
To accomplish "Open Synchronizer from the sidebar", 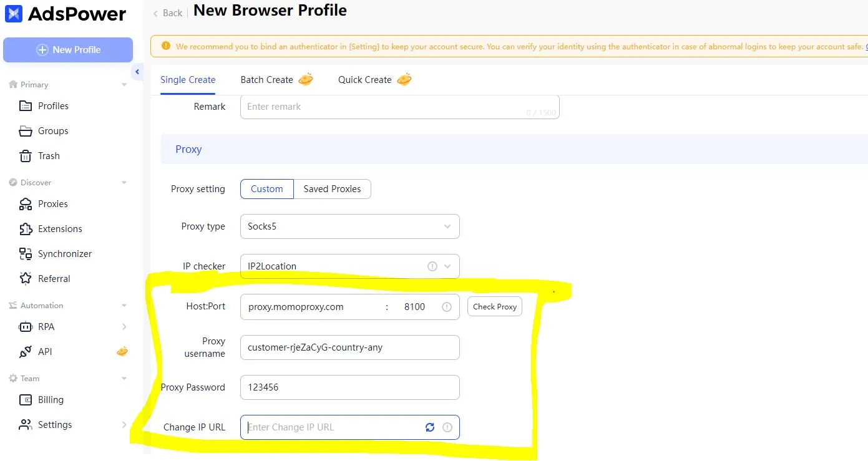I will click(64, 254).
